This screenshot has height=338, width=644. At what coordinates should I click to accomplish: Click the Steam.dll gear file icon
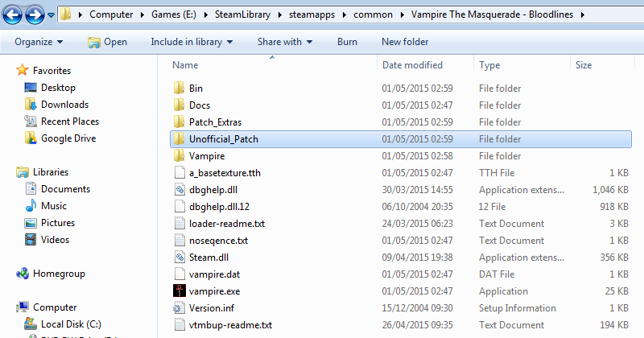tap(180, 257)
